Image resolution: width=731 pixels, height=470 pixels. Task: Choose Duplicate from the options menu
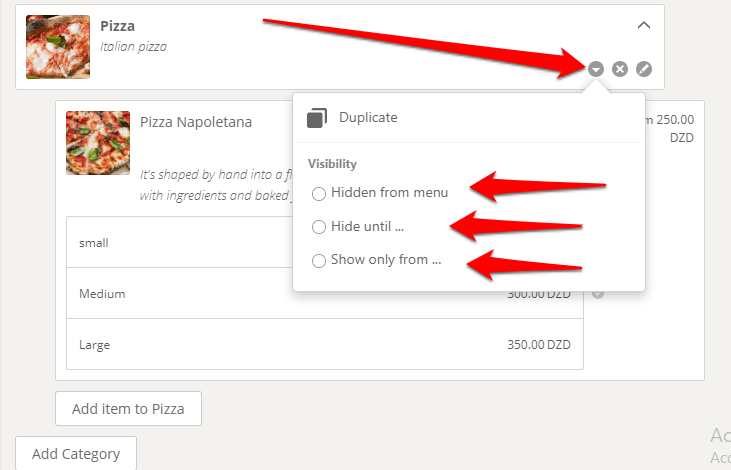pos(367,117)
